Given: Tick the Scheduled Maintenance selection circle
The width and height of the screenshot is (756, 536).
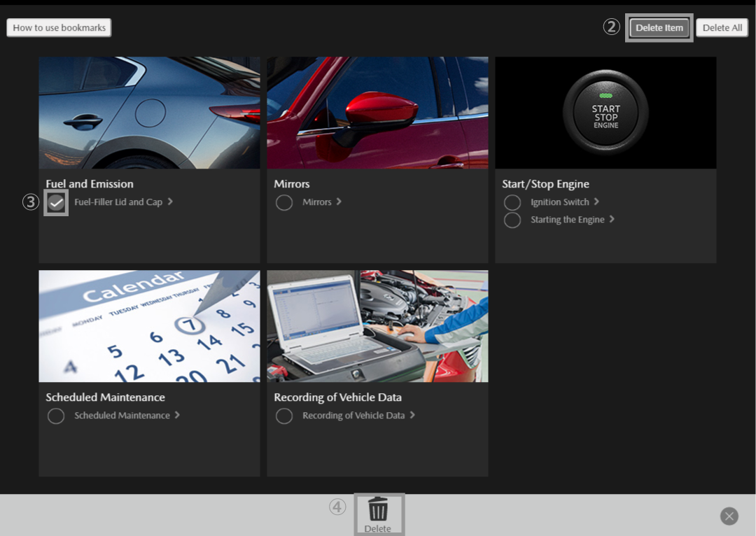Looking at the screenshot, I should click(56, 416).
